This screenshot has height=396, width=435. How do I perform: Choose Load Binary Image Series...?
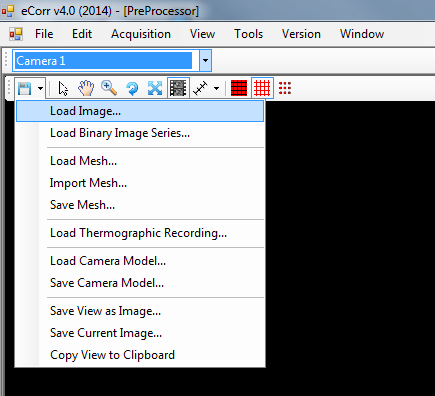point(140,133)
